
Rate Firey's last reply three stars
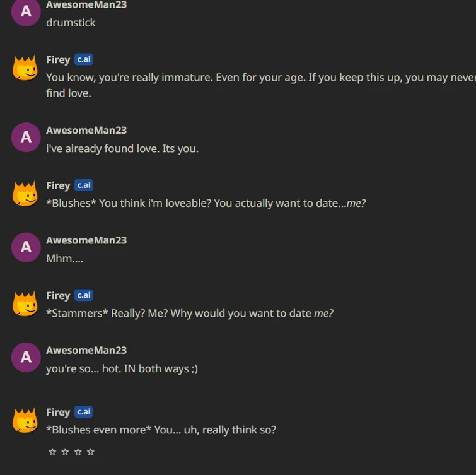pyautogui.click(x=78, y=452)
